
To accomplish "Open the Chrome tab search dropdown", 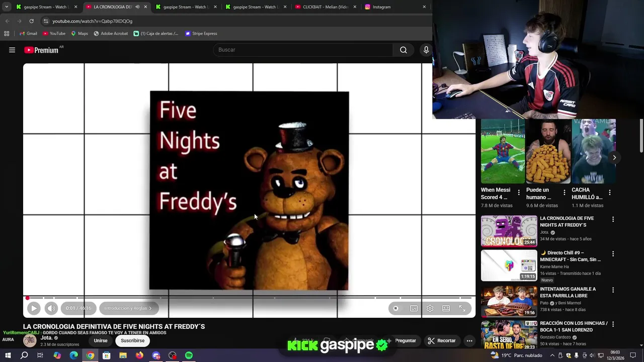I will [6, 7].
